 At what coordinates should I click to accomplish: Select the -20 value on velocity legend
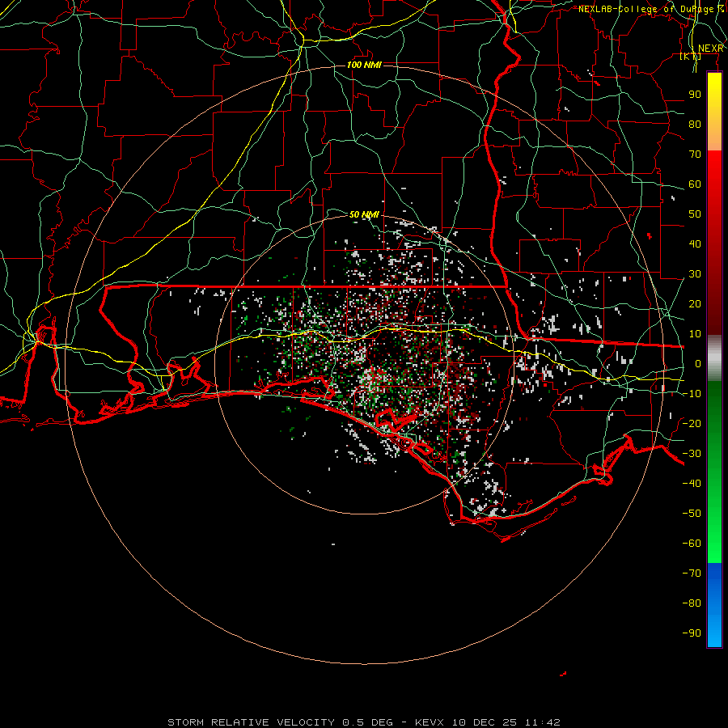coord(692,423)
